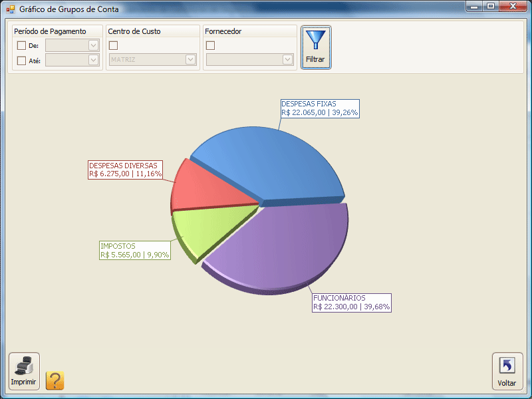Toggle the Fornecedor checkbox
The height and width of the screenshot is (399, 532).
click(210, 45)
